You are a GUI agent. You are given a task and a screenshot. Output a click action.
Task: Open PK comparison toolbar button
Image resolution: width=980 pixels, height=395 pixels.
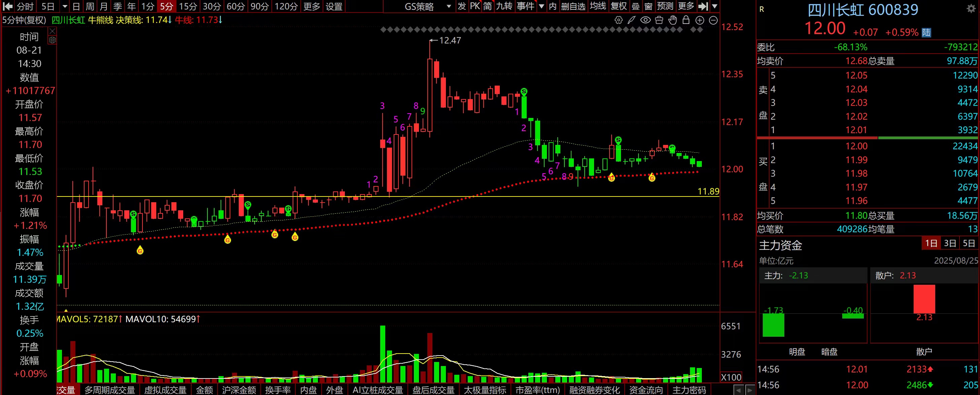point(475,6)
